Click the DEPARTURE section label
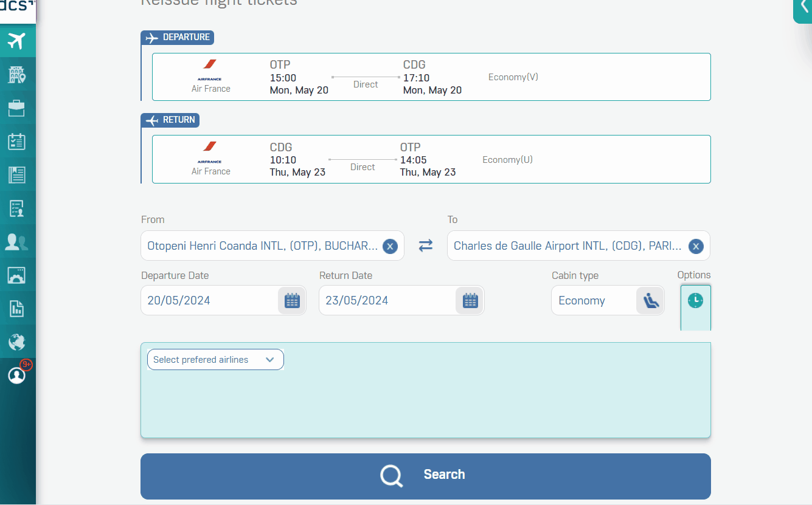This screenshot has width=812, height=505. (177, 37)
